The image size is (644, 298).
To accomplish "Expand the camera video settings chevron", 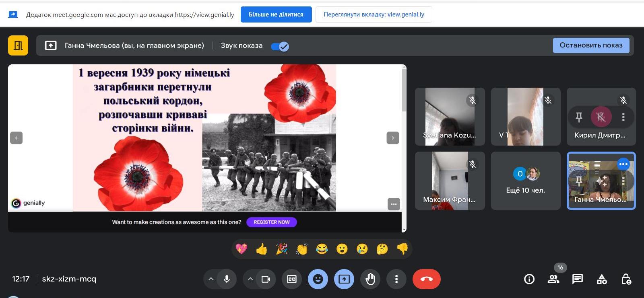I will coord(250,279).
